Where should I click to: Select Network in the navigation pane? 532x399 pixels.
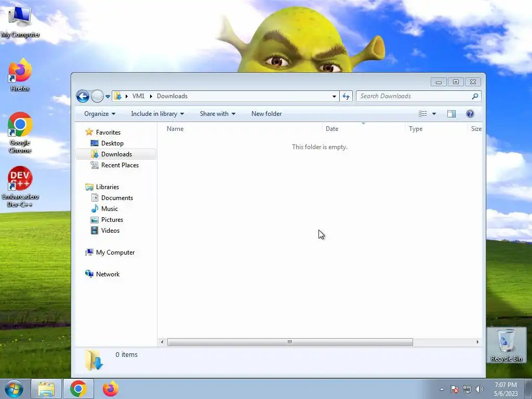108,274
